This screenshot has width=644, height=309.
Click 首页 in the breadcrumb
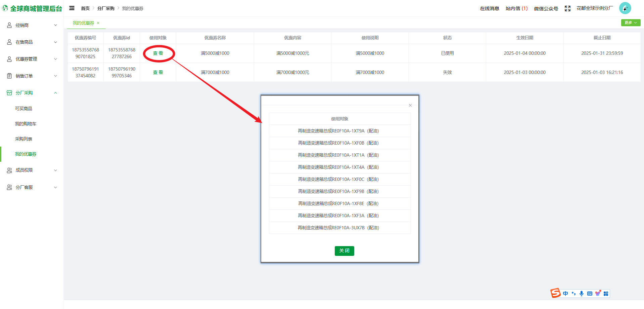pos(85,8)
